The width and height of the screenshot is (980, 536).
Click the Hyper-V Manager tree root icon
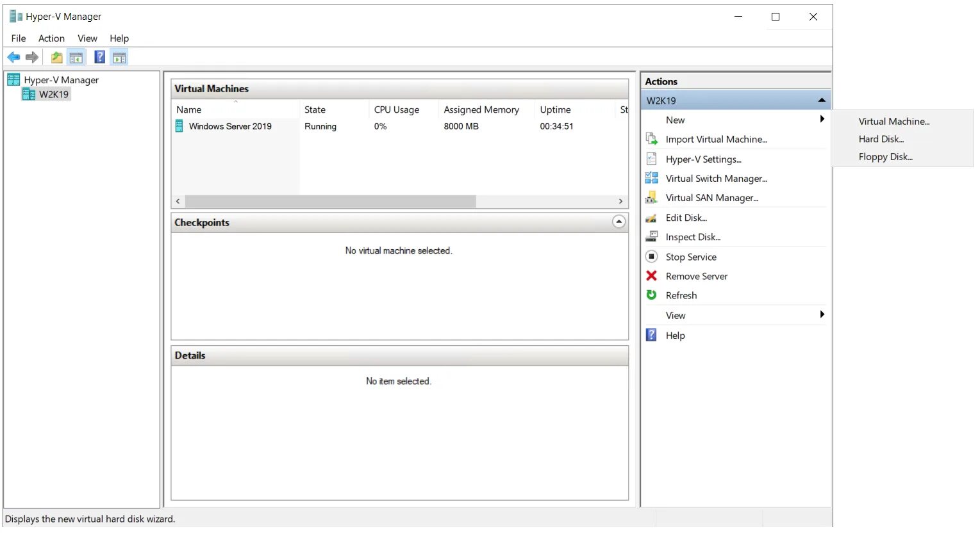13,79
